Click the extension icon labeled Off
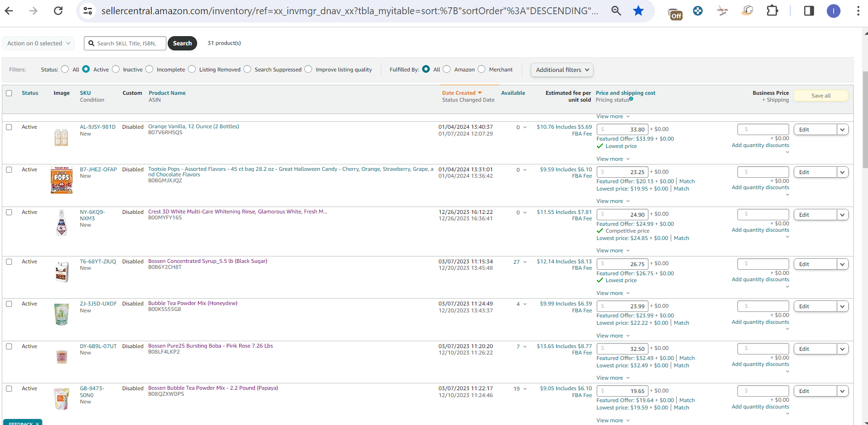868x425 pixels. pos(675,14)
